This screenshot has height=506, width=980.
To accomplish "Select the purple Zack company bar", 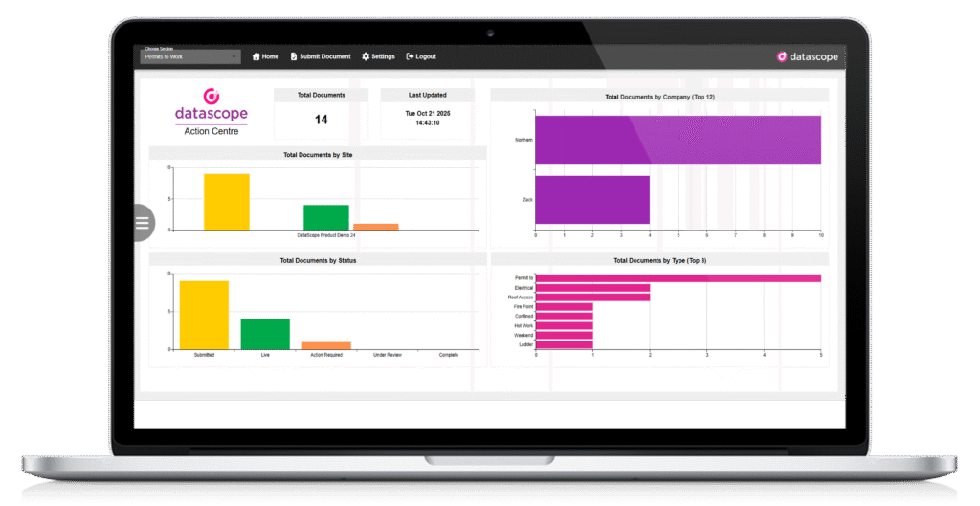I will point(592,199).
